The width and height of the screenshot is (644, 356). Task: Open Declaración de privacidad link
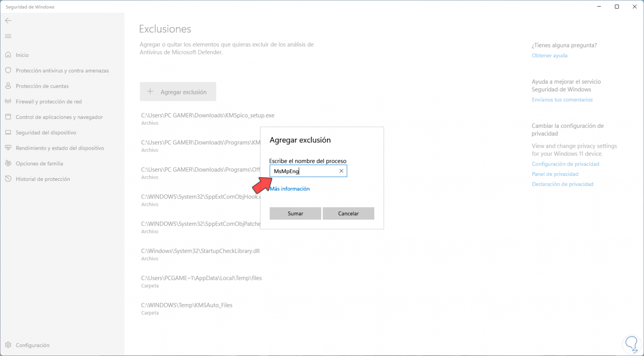[x=562, y=184]
